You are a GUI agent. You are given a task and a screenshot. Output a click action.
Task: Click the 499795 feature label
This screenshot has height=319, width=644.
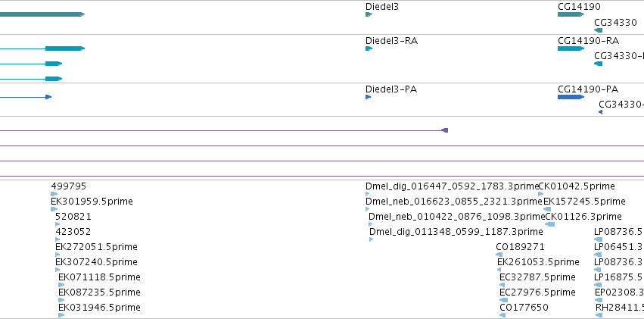[x=69, y=186]
